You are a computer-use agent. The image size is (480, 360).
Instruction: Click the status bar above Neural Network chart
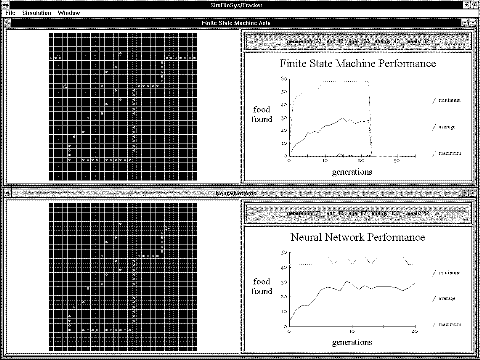click(357, 213)
